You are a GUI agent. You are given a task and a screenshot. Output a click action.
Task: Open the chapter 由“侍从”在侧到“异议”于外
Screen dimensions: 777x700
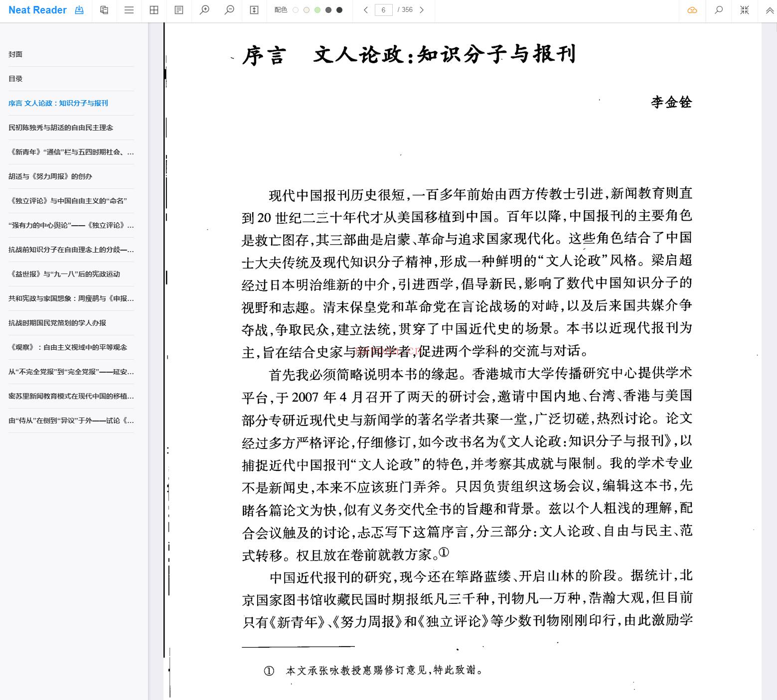coord(71,420)
